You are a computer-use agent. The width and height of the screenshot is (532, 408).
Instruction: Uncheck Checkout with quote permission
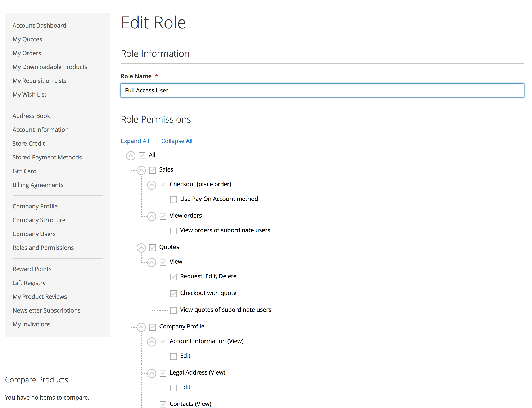pos(173,294)
